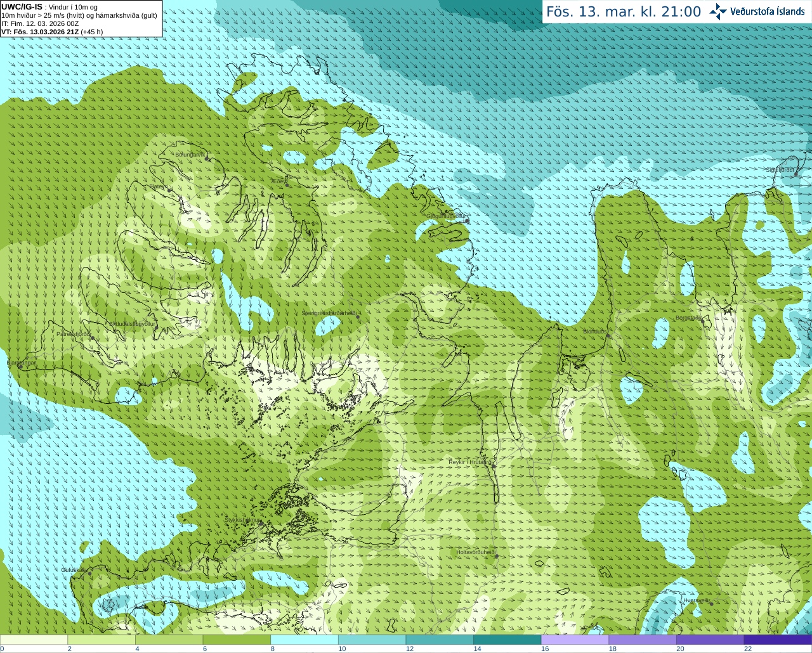Click the Gufuskálar station marker
This screenshot has width=812, height=653.
pyautogui.click(x=89, y=573)
